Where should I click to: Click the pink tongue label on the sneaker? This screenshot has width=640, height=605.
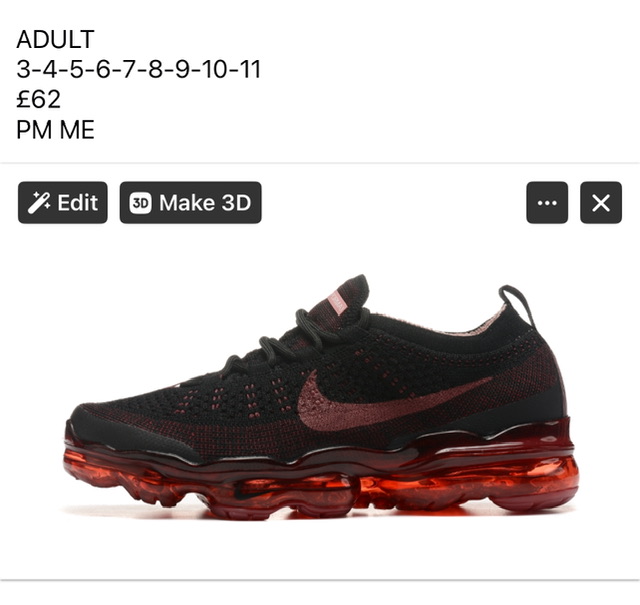pos(338,302)
